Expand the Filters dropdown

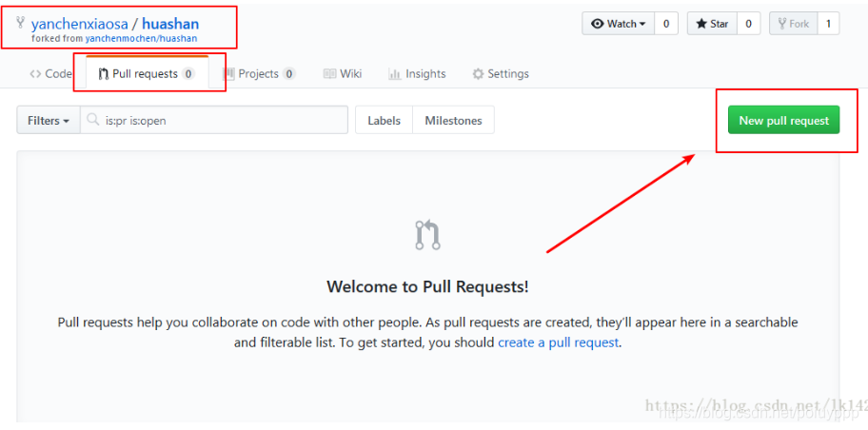pos(49,120)
